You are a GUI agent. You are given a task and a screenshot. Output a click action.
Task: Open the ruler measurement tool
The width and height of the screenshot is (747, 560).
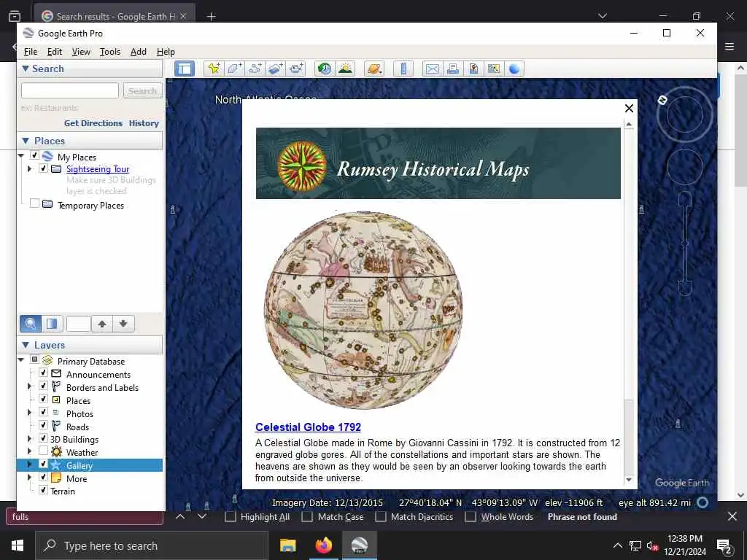point(403,69)
